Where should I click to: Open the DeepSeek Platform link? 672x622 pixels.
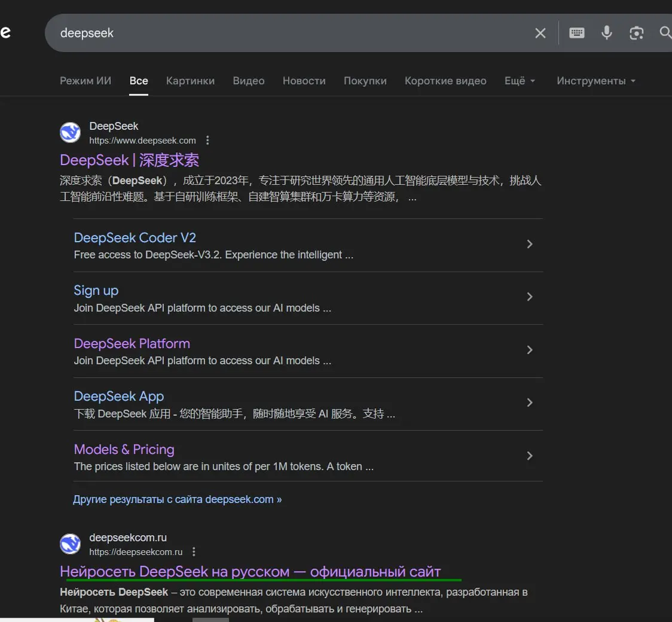(x=132, y=343)
